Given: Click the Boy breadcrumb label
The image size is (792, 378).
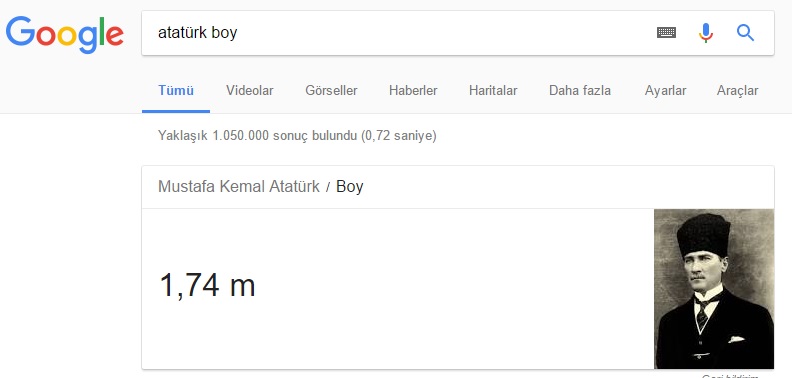Looking at the screenshot, I should [x=350, y=186].
